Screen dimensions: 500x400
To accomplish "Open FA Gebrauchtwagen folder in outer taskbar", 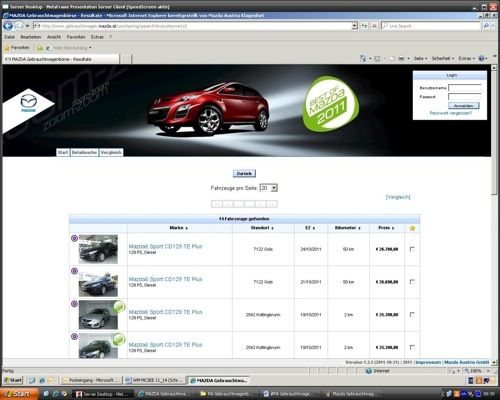I will tap(228, 394).
